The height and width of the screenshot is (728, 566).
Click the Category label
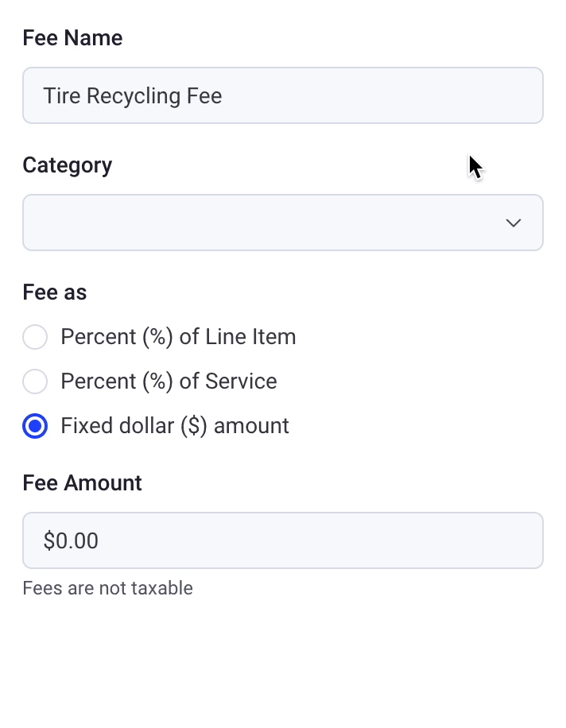pos(67,165)
